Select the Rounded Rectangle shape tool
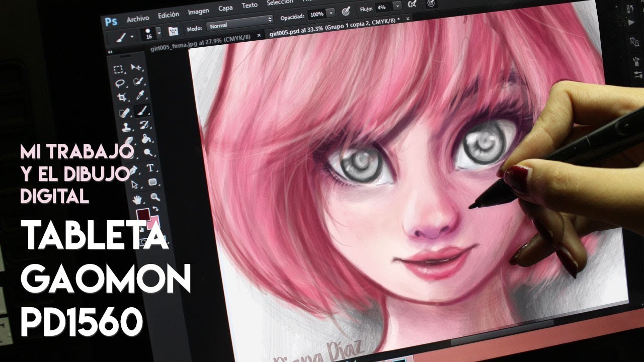The width and height of the screenshot is (644, 362). click(152, 183)
